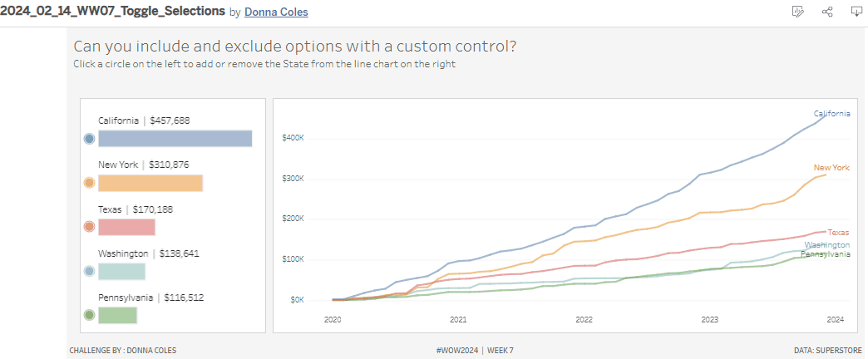Select the Washington teal bar

click(121, 271)
